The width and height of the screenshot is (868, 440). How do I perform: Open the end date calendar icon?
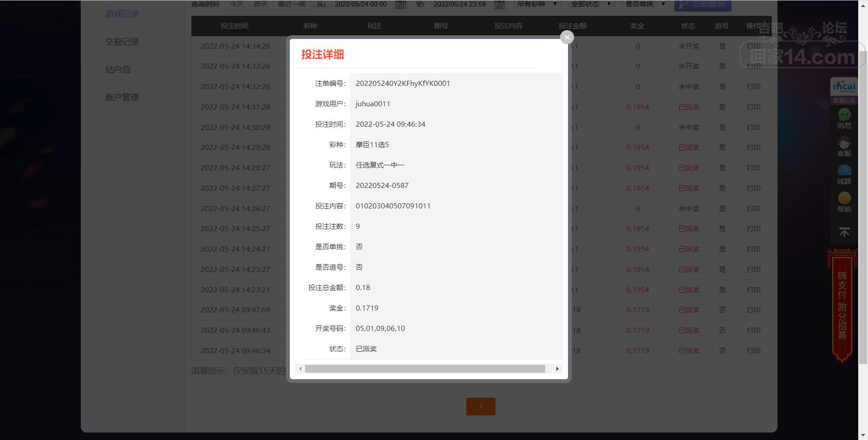pyautogui.click(x=499, y=5)
